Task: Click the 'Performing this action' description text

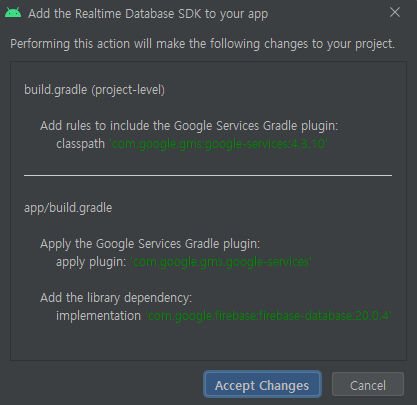Action: click(202, 44)
